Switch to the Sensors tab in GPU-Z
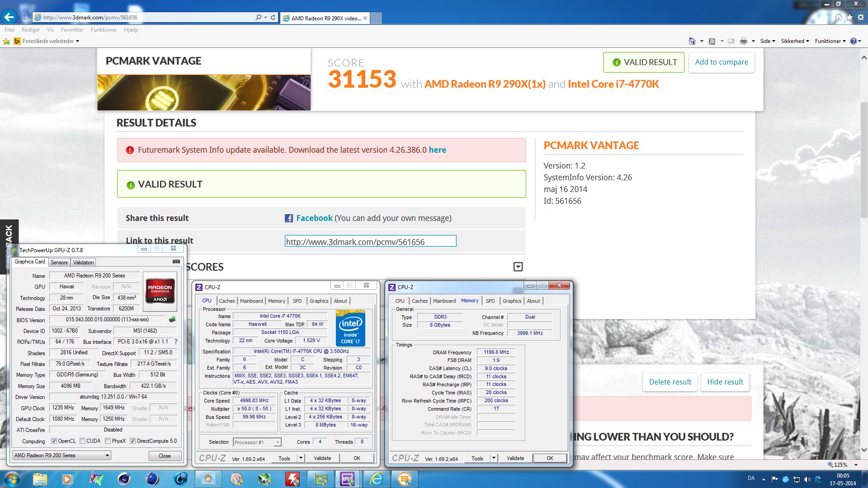This screenshot has width=868, height=488. 59,263
